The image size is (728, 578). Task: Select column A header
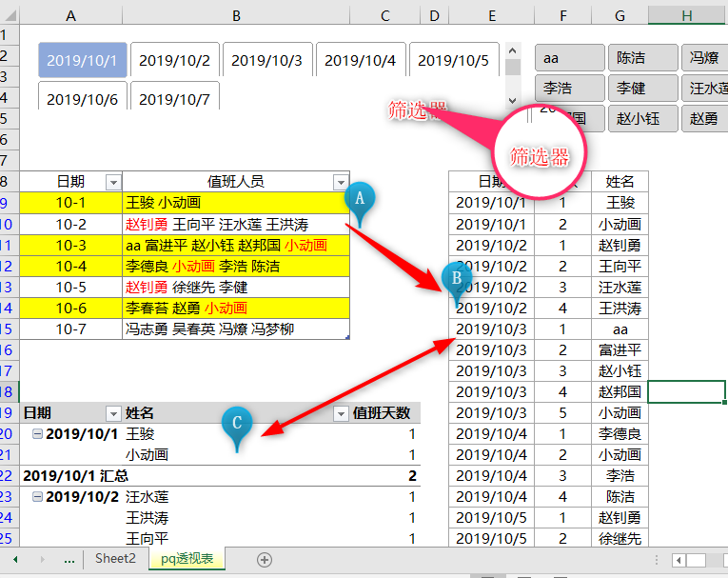pyautogui.click(x=70, y=16)
